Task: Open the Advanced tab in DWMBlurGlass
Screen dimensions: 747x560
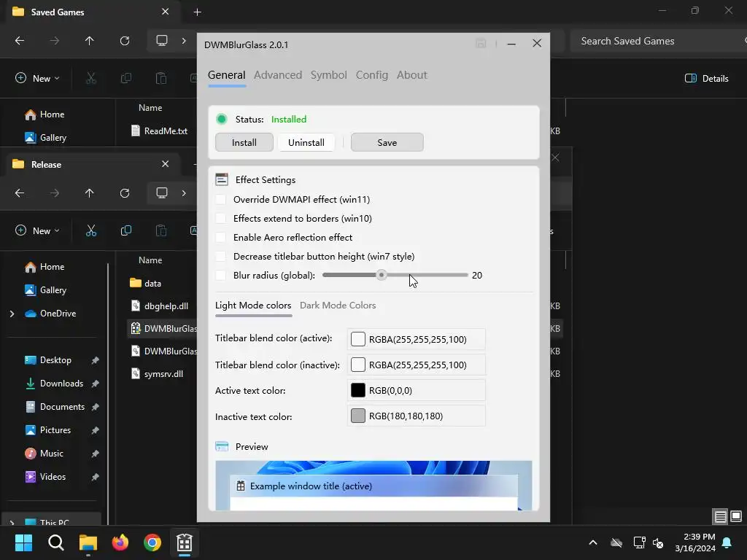Action: (278, 75)
